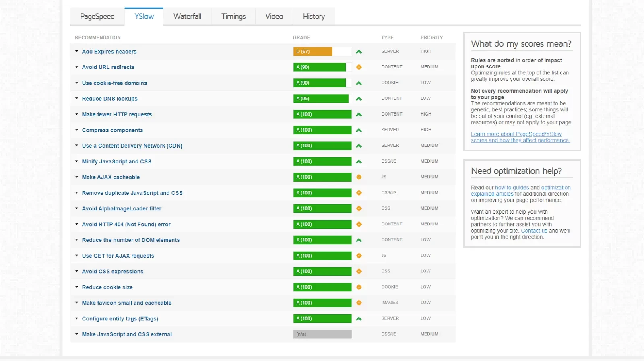Click diamond icon for Avoid HTTP 404 error
Viewport: 644px width, 361px height.
pyautogui.click(x=359, y=224)
